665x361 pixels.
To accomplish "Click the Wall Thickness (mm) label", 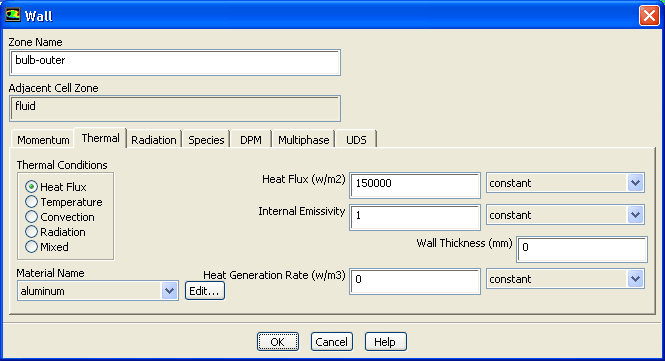I will (x=464, y=243).
